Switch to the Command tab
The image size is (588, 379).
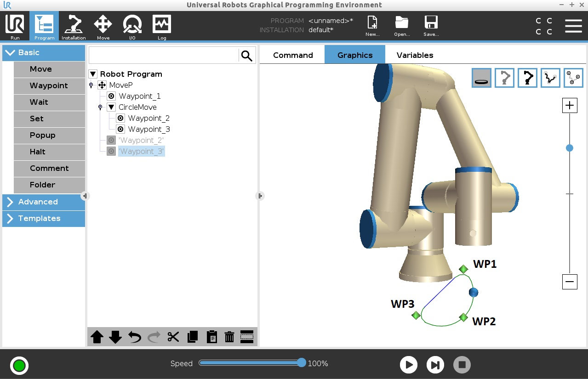[293, 55]
